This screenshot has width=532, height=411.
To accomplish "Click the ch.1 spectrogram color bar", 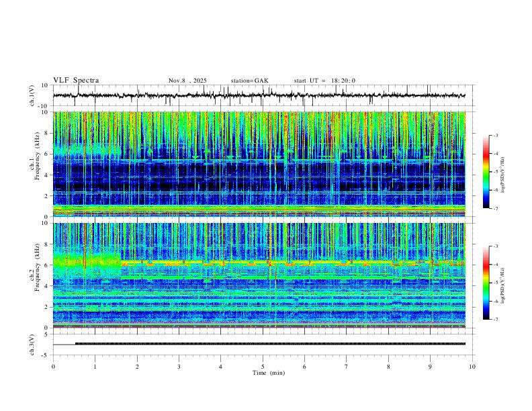I will [486, 172].
